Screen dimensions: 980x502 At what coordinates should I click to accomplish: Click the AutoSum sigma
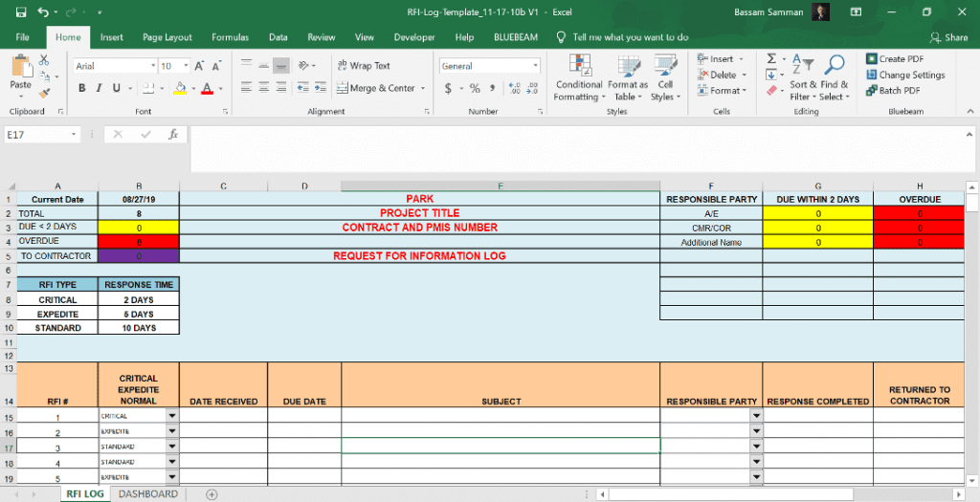[x=771, y=58]
